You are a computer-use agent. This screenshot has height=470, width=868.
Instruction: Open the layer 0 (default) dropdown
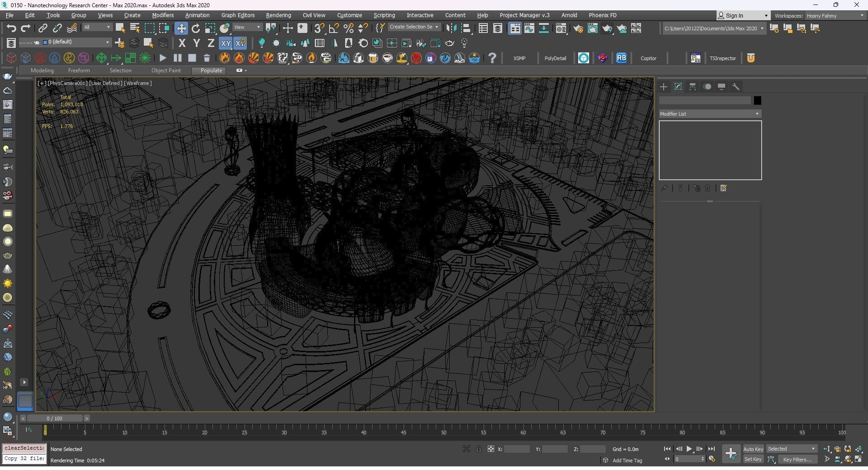[x=77, y=42]
